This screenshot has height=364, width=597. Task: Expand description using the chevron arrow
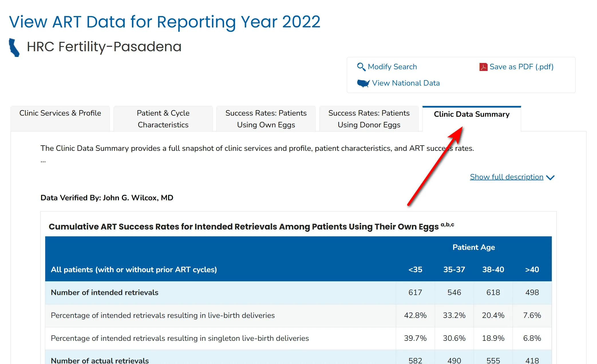(550, 178)
